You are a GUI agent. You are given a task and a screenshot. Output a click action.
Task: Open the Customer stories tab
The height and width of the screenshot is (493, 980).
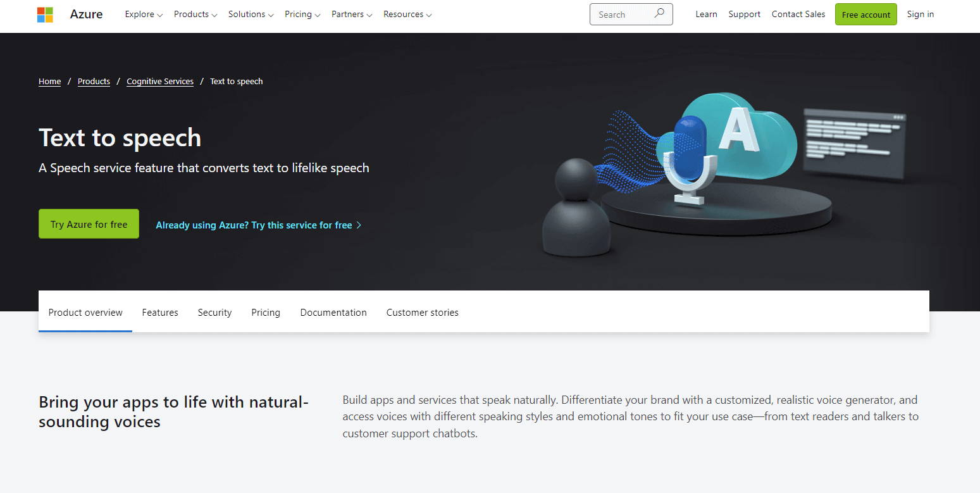pos(423,312)
